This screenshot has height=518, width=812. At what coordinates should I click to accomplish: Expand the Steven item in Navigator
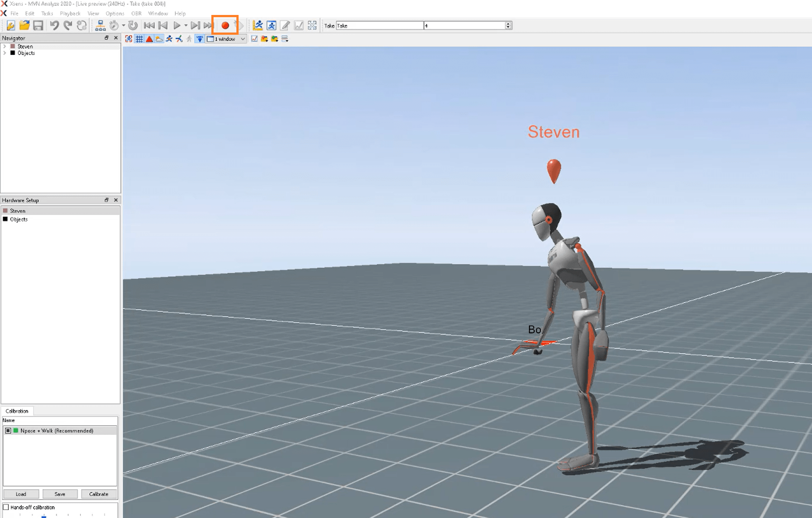[x=5, y=46]
